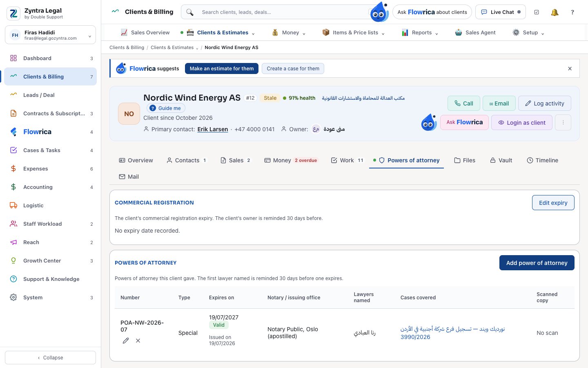
Task: Open Logistic truck sidebar item
Action: (x=51, y=205)
